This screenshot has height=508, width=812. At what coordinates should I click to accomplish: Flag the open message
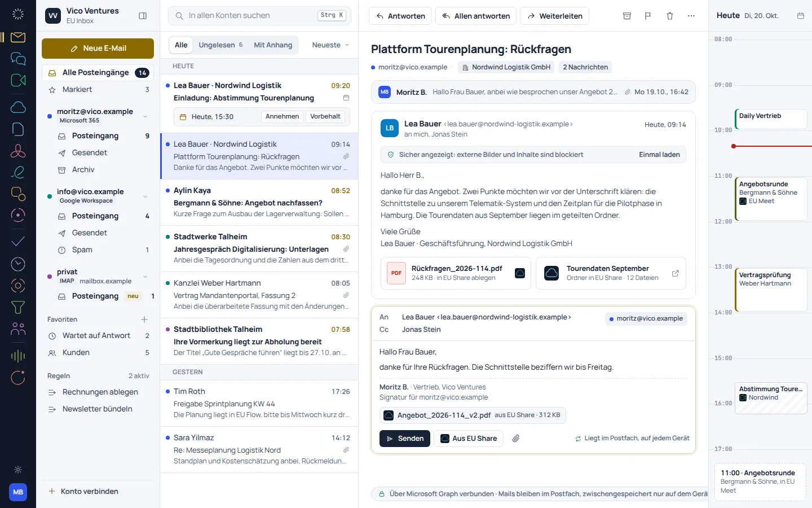click(648, 16)
